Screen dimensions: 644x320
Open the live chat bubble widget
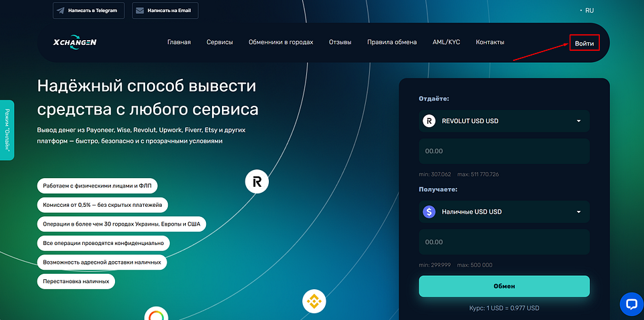tap(631, 304)
